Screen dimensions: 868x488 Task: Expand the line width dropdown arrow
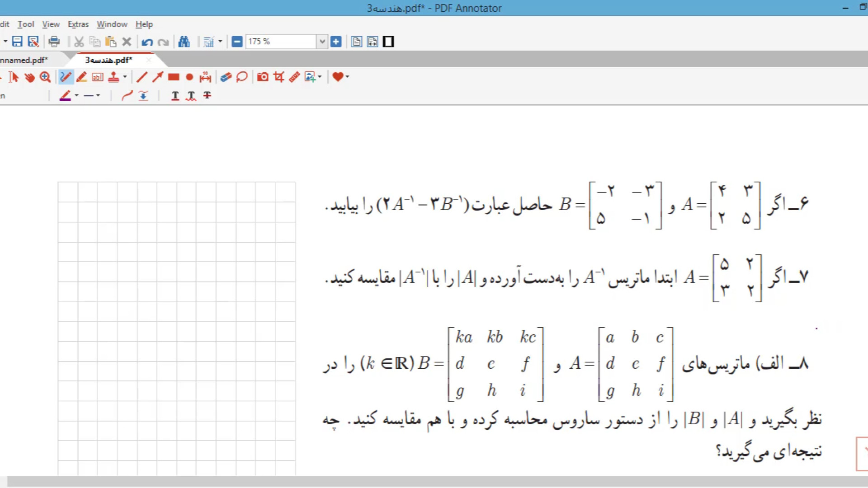pos(98,95)
